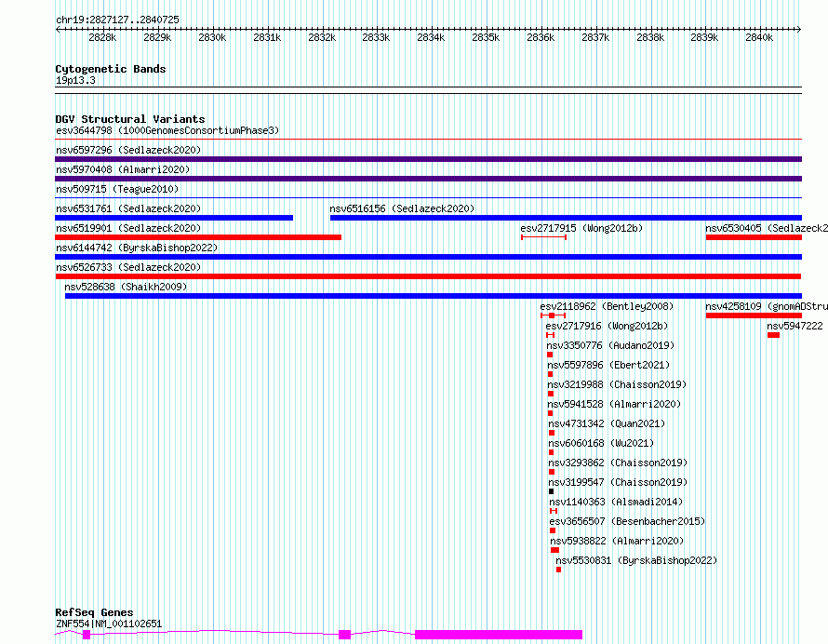Click the esv3644798 variant label

(167, 130)
